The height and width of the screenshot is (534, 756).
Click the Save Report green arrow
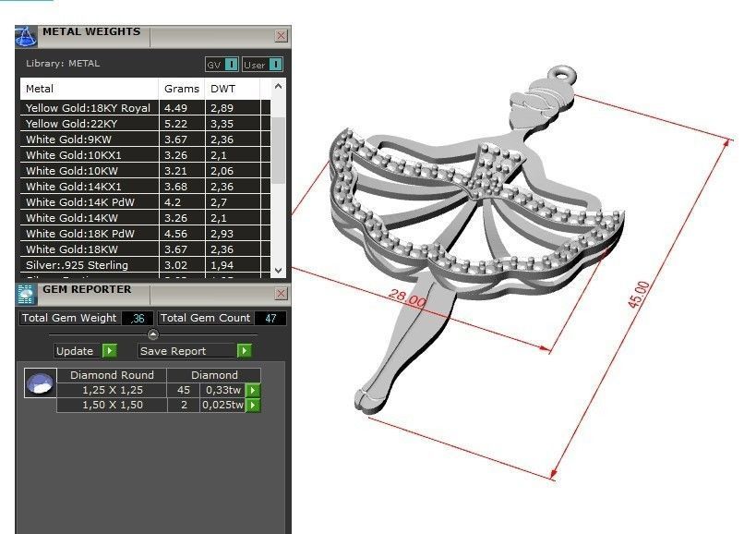tap(245, 351)
